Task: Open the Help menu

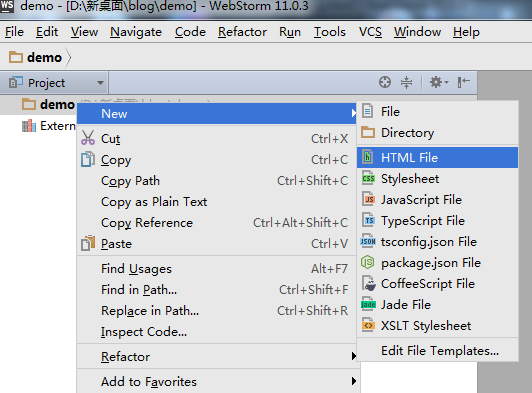Action: coord(466,32)
